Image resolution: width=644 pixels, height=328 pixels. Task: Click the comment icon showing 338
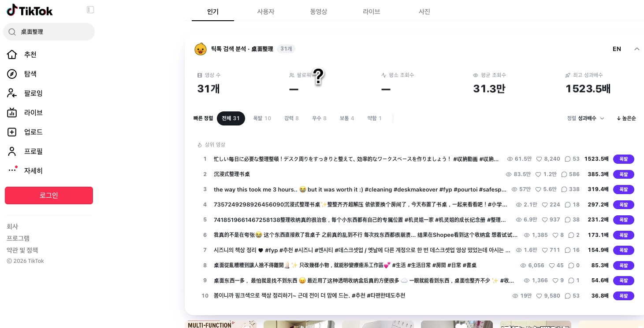tap(564, 189)
